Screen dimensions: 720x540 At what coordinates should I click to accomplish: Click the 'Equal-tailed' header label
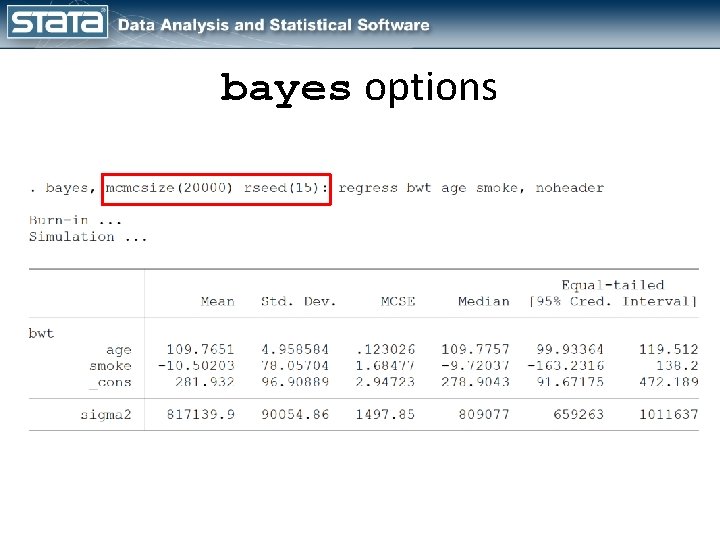(613, 285)
